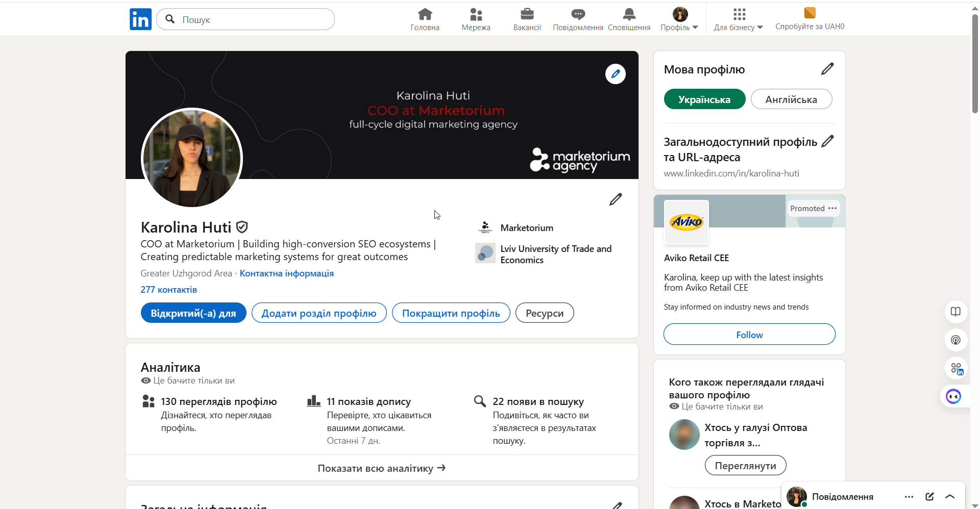
Task: Click the search magnifier icon
Action: pyautogui.click(x=170, y=19)
